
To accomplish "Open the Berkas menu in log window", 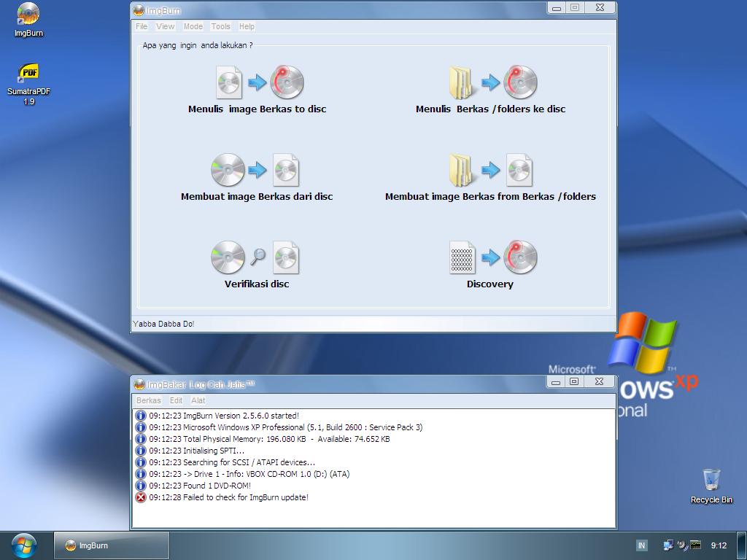I will 149,400.
